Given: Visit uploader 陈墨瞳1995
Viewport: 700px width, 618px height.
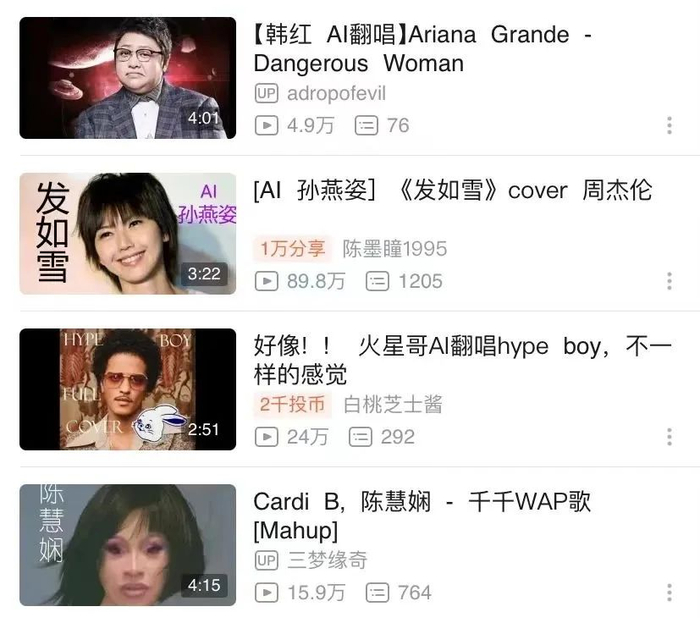Looking at the screenshot, I should 395,249.
